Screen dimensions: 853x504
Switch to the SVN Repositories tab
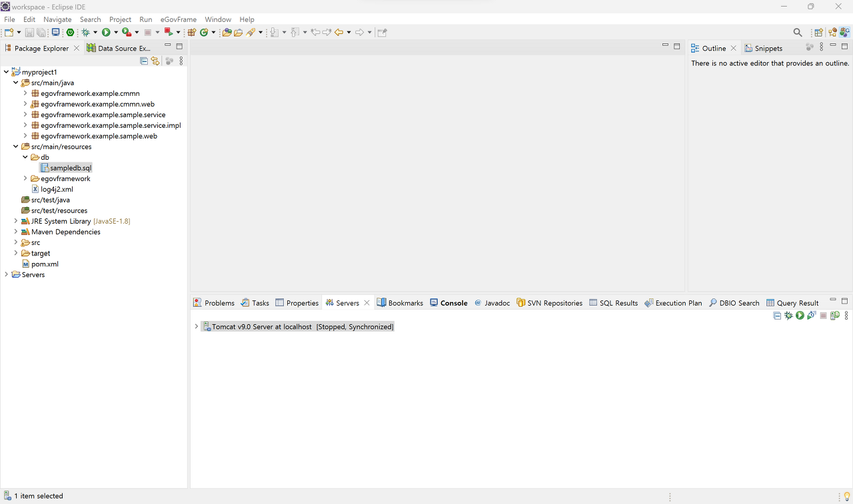[549, 303]
